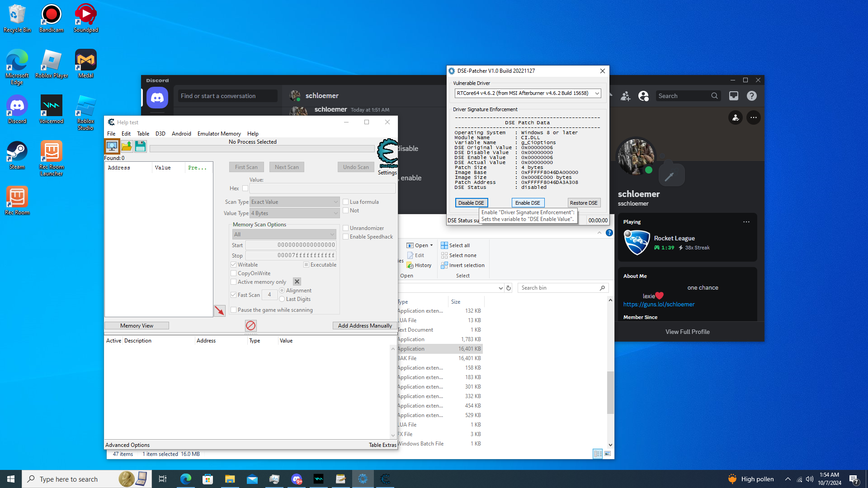
Task: Open the Value Type 4 Bytes dropdown
Action: pos(294,213)
